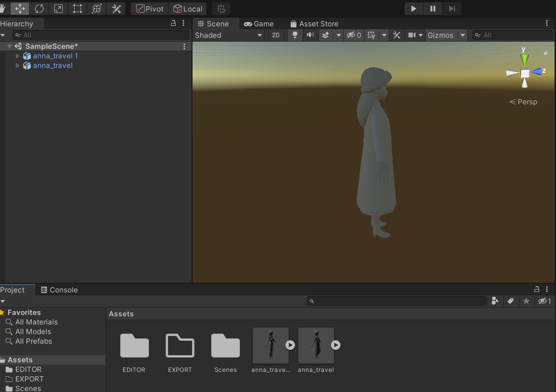Start Play mode
This screenshot has height=392, width=556.
point(413,9)
